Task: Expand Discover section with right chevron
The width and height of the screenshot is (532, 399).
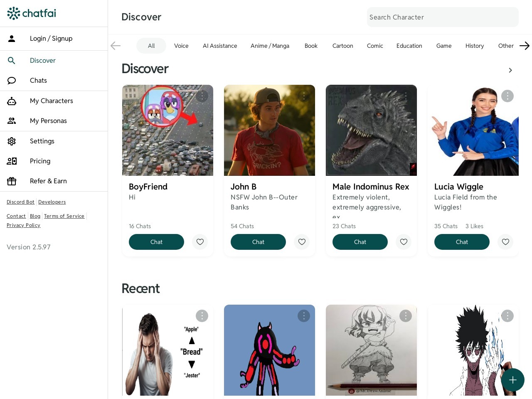Action: 510,70
